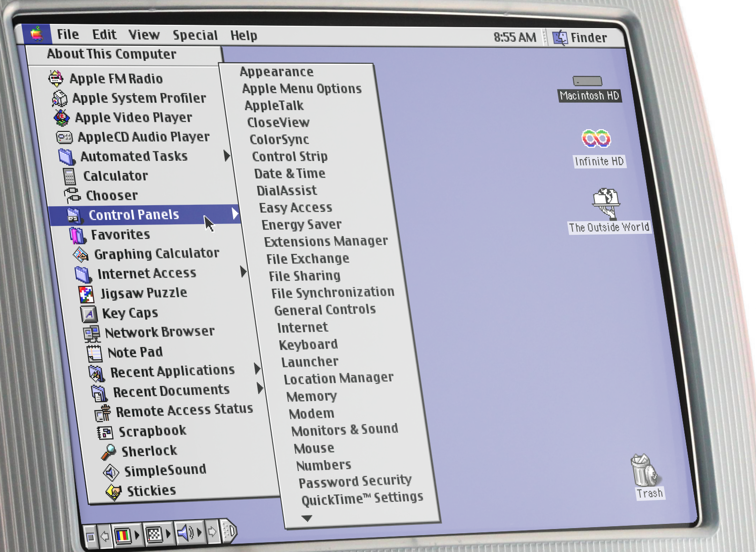Click the Control Strip close box
Screen dimensions: 756x552
tap(91, 537)
